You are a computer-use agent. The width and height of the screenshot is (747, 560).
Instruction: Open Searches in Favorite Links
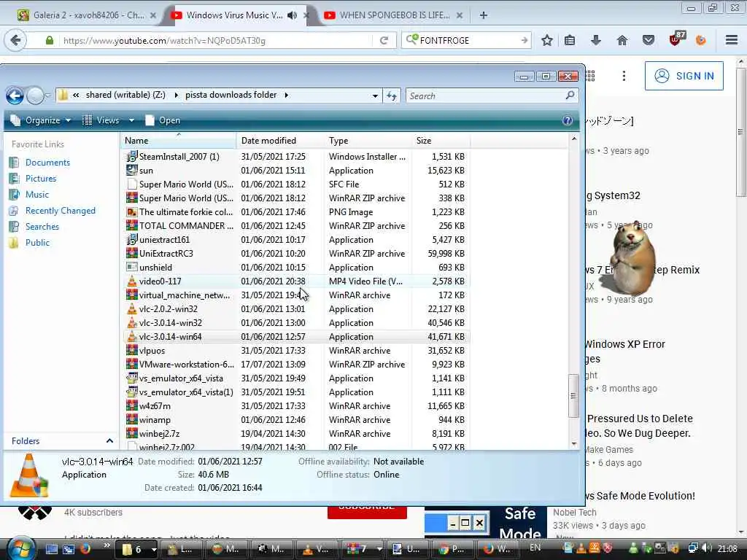coord(42,227)
